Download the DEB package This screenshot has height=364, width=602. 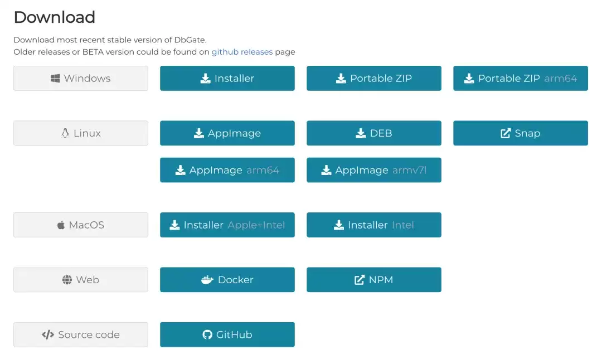click(x=374, y=133)
